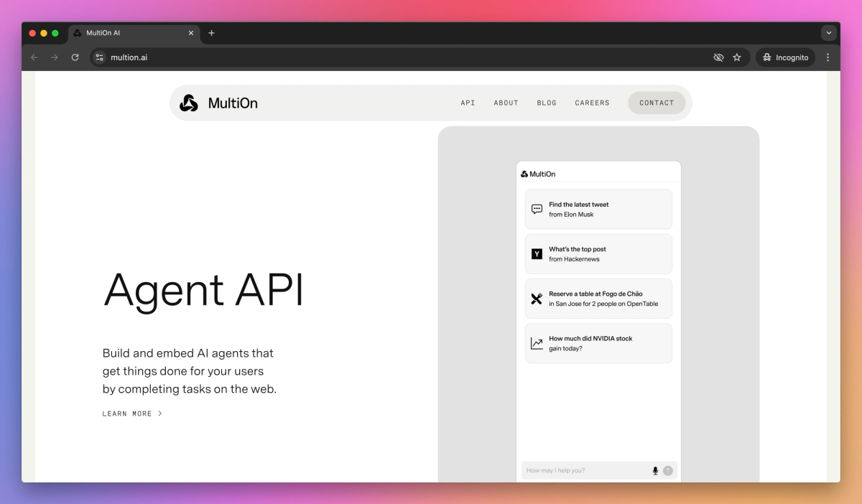Open the BLOG menu item
This screenshot has height=504, width=862.
[547, 103]
